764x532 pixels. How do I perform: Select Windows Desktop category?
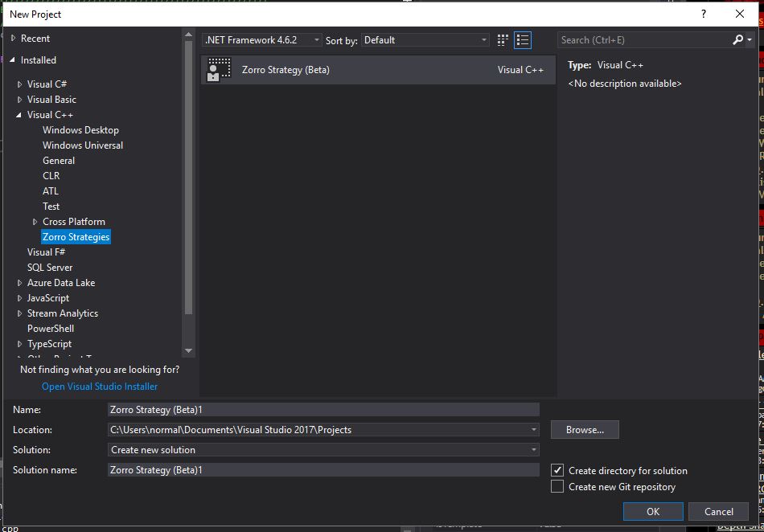(x=80, y=130)
